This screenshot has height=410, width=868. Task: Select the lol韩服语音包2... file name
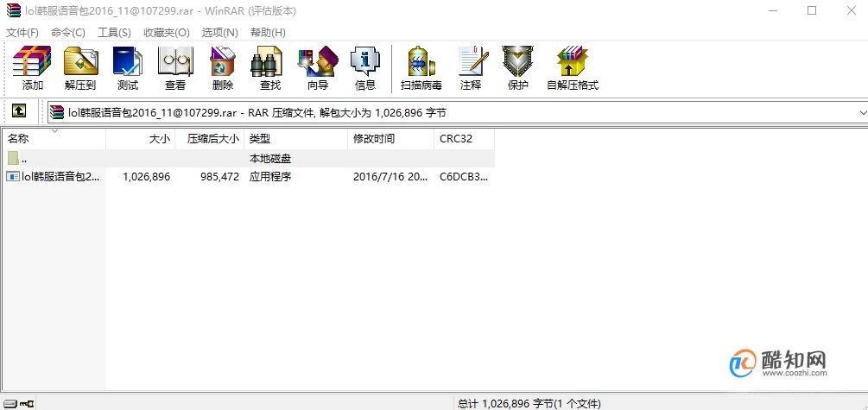click(x=61, y=176)
